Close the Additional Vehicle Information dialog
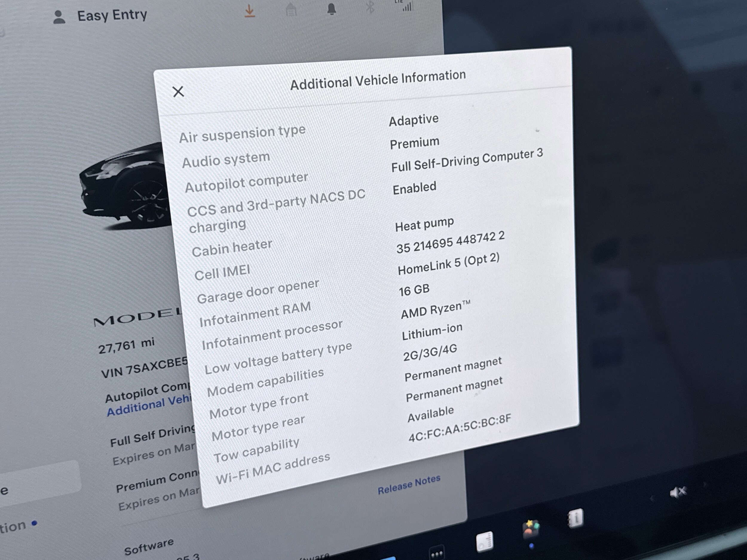Viewport: 747px width, 560px height. pyautogui.click(x=178, y=91)
